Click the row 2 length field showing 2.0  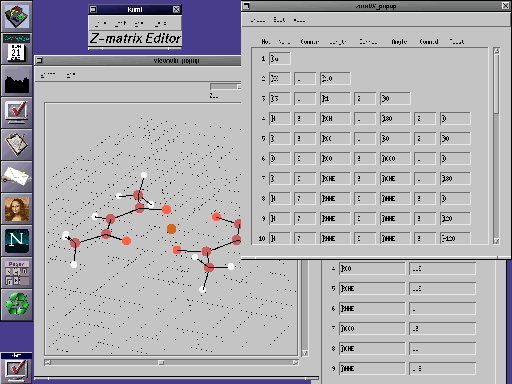[x=335, y=79]
